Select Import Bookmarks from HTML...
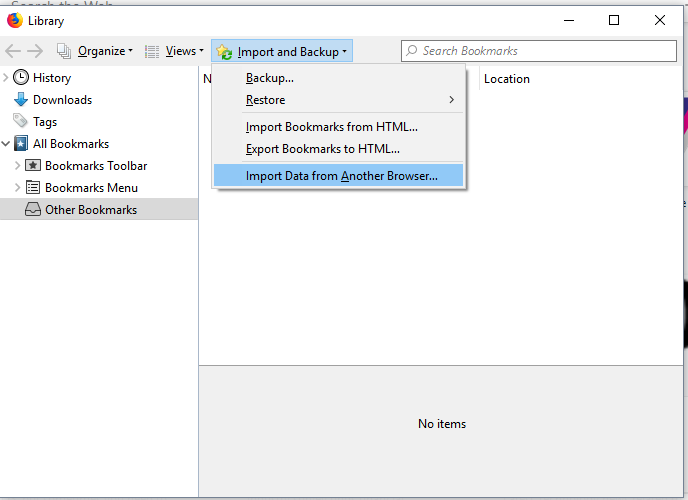Viewport: 688px width, 500px height. click(x=332, y=127)
